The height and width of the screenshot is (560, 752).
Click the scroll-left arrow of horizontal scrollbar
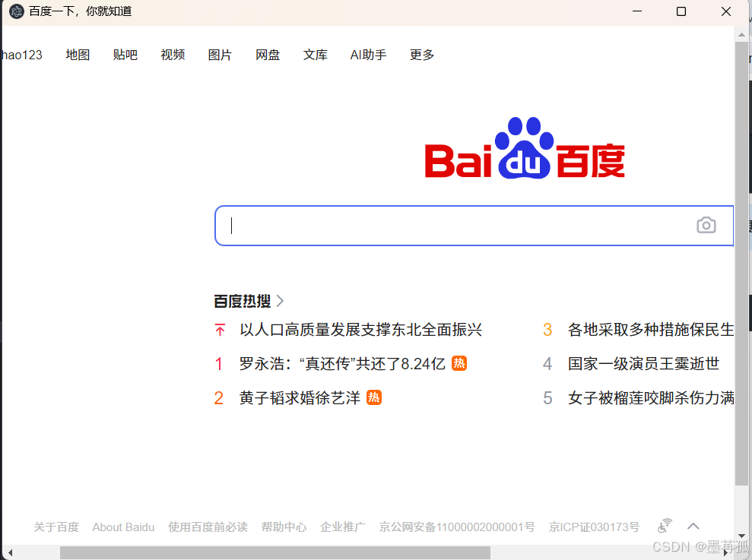[10, 553]
